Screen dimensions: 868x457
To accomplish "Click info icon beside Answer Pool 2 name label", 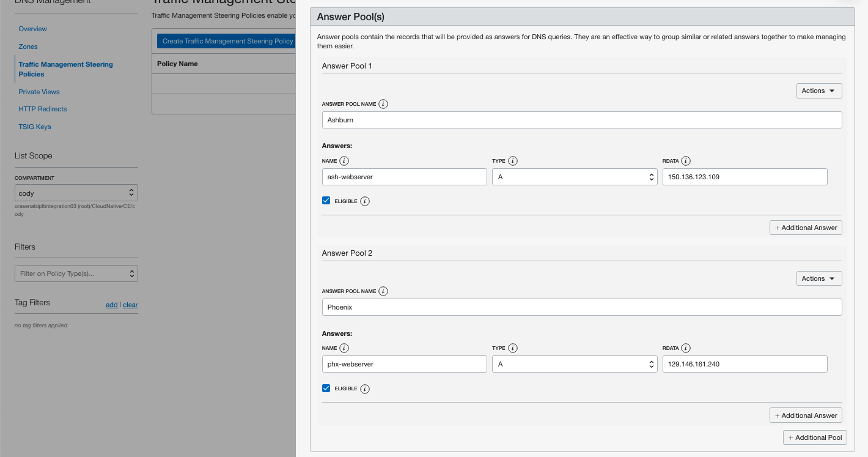I will coord(383,291).
